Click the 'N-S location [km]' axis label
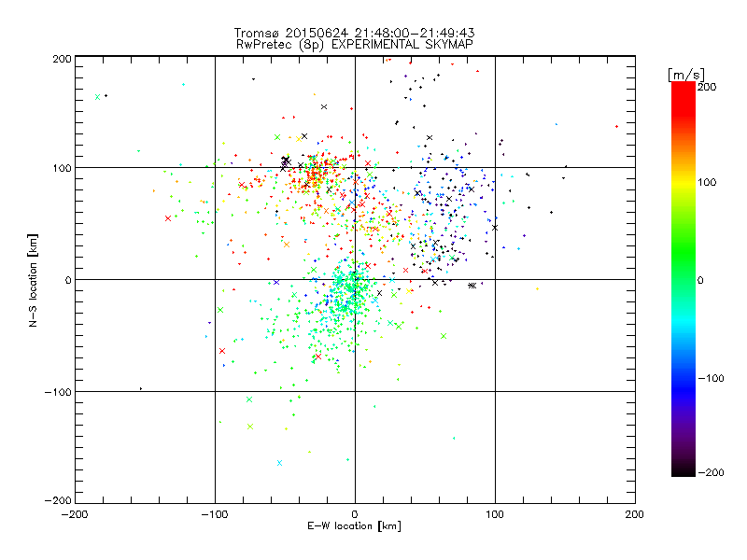Screen dimensions: 747x560 [33, 281]
